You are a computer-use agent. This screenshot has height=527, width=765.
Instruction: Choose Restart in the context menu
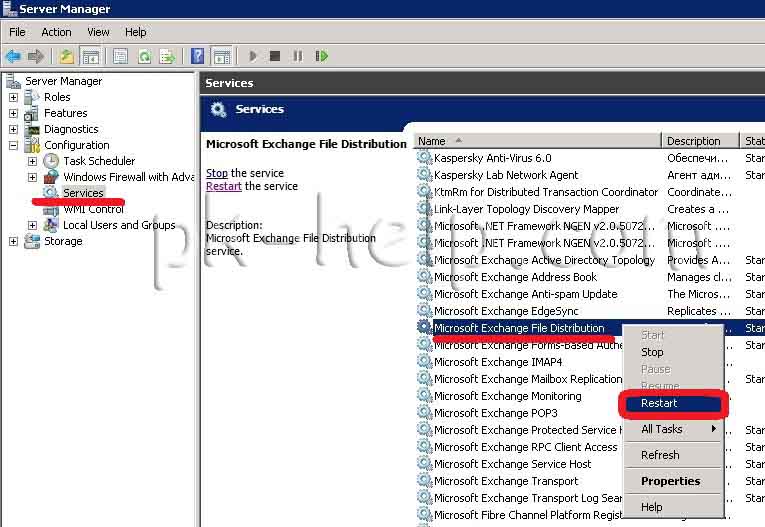click(673, 403)
